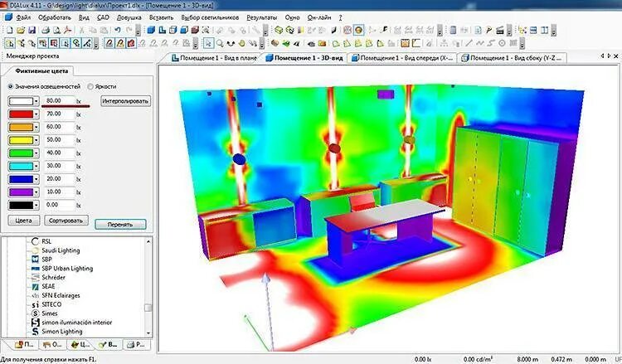Click the Print icon

coord(46,30)
